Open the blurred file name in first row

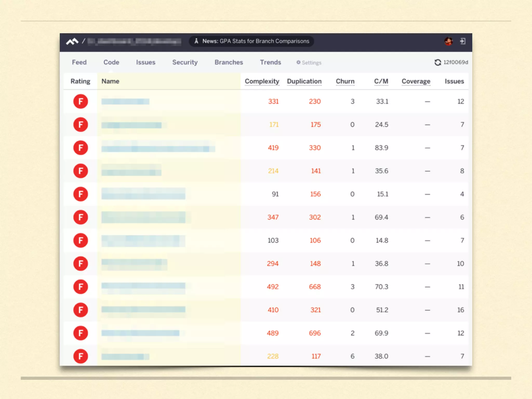pos(125,101)
